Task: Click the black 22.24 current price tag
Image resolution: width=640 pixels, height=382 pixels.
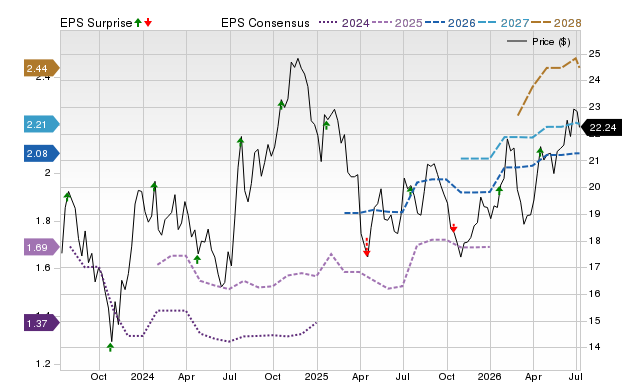Action: [601, 128]
